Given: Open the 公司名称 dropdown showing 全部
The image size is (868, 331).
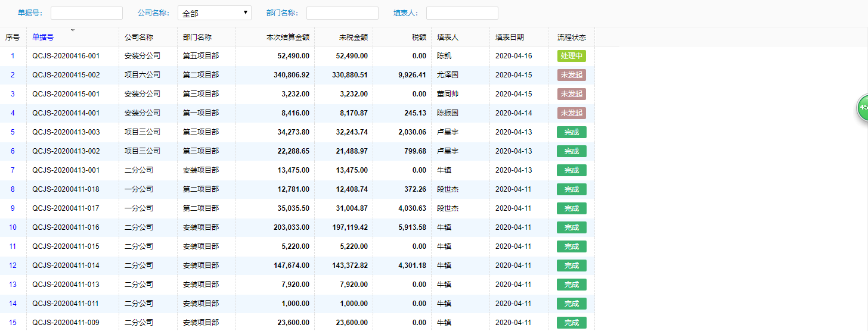Looking at the screenshot, I should coord(215,13).
